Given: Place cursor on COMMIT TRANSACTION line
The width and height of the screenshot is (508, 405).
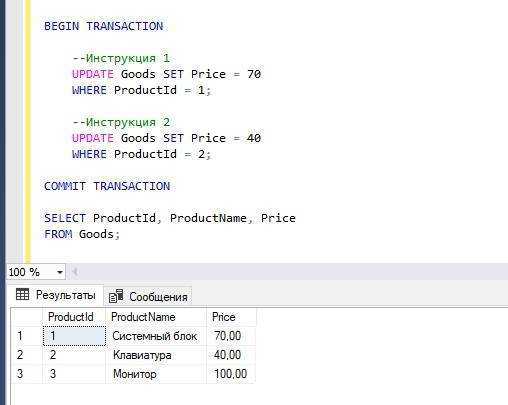Looking at the screenshot, I should [107, 186].
